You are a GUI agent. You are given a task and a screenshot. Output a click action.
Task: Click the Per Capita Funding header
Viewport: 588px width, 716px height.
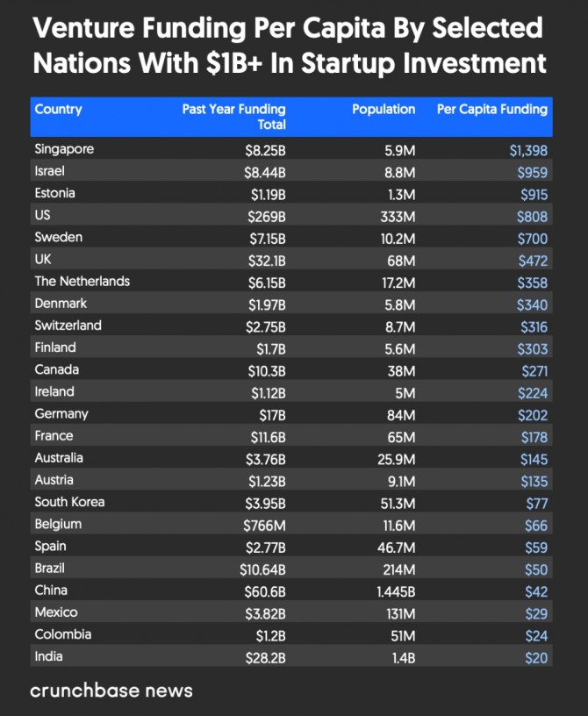click(x=492, y=110)
